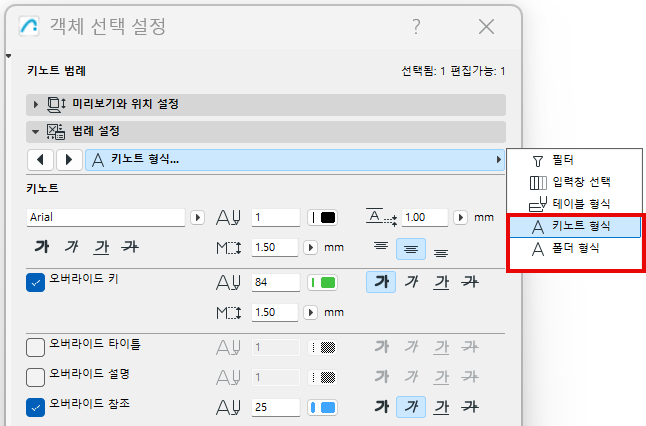Toggle bold for 오버라이드 키 row
This screenshot has height=426, width=646.
381,282
